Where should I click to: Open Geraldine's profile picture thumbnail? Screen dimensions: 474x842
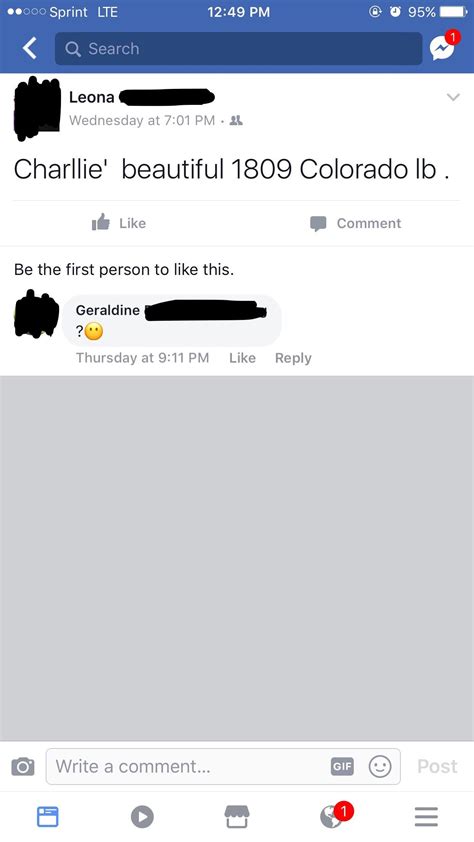37,315
